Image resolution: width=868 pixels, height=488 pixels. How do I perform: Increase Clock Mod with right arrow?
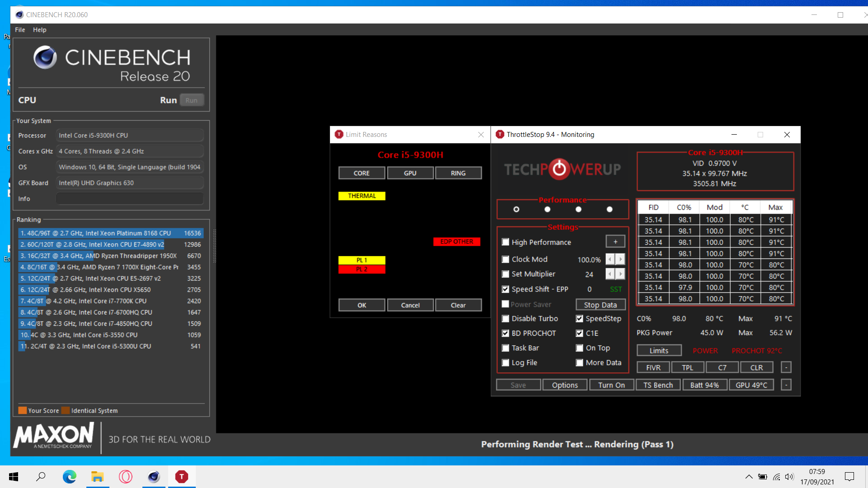click(620, 259)
